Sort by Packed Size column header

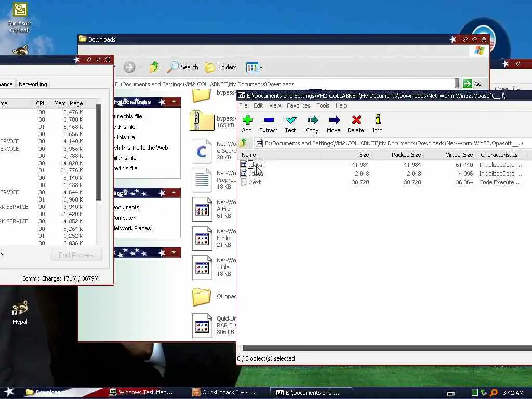coord(397,155)
